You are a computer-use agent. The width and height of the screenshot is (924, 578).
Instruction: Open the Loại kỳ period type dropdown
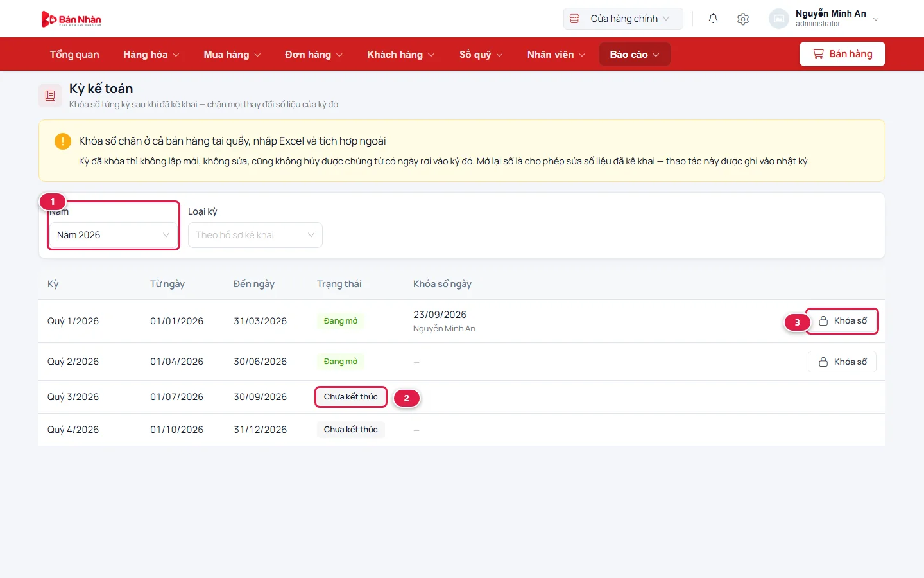click(x=255, y=235)
